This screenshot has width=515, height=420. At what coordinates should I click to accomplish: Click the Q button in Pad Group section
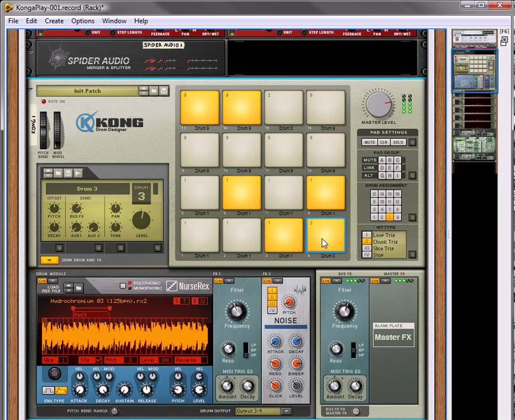[x=412, y=176]
